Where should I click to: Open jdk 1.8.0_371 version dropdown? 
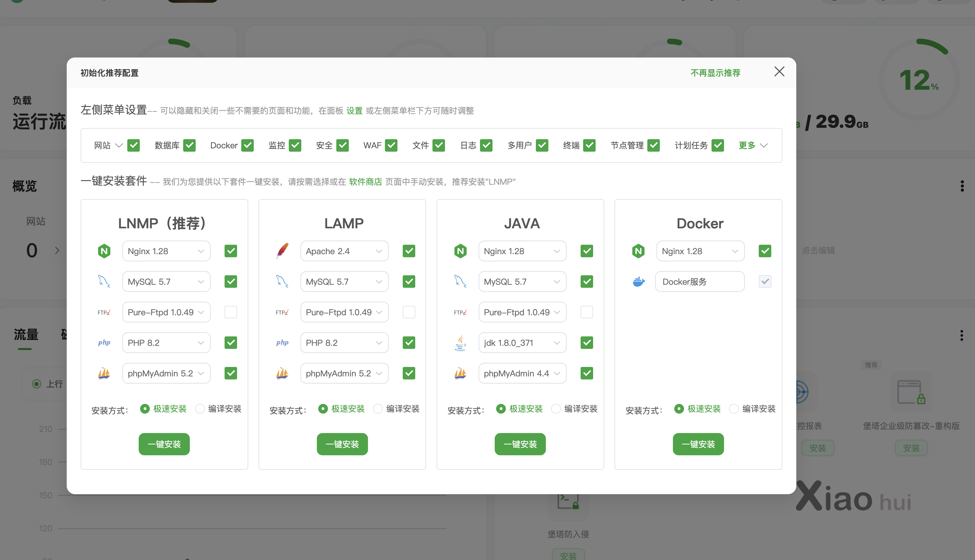522,343
